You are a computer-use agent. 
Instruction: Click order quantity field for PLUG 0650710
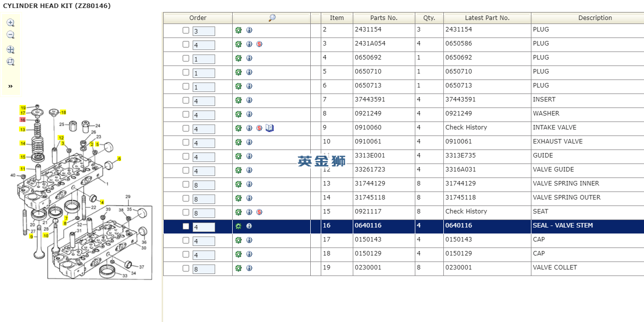204,73
